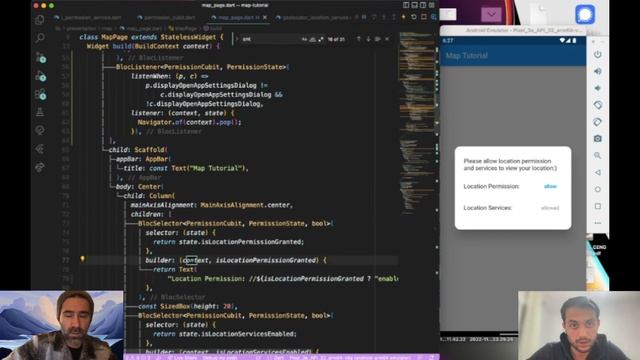The height and width of the screenshot is (360, 640).
Task: Click the bottom-left participant video thumbnail
Action: click(62, 325)
